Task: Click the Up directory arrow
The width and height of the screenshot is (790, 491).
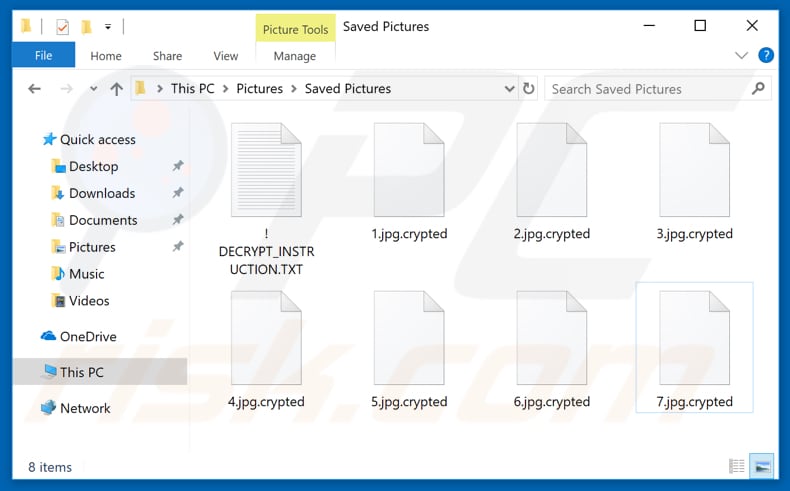Action: [x=116, y=89]
